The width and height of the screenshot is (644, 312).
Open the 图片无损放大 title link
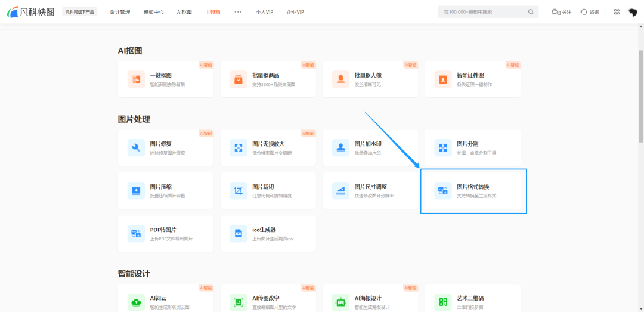tap(268, 144)
